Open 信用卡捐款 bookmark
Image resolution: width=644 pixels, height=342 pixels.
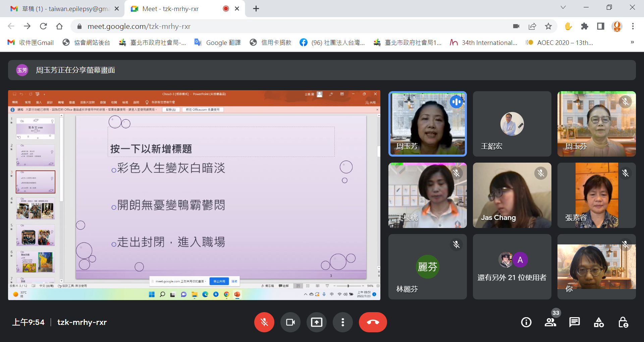click(271, 43)
